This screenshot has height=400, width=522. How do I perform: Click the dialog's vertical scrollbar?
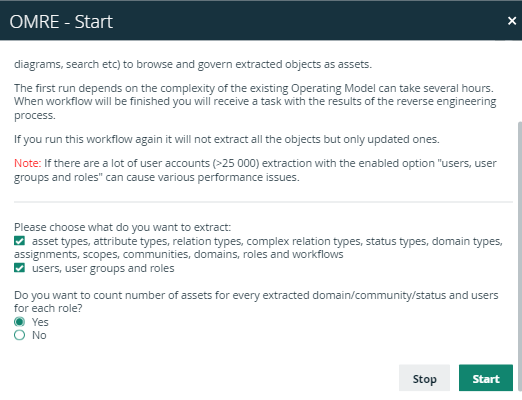point(520,256)
